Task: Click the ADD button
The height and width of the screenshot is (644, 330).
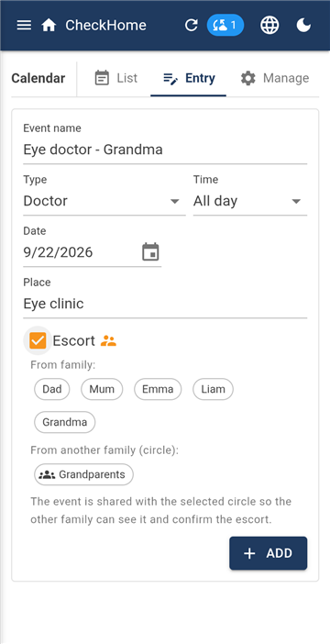Action: (268, 553)
